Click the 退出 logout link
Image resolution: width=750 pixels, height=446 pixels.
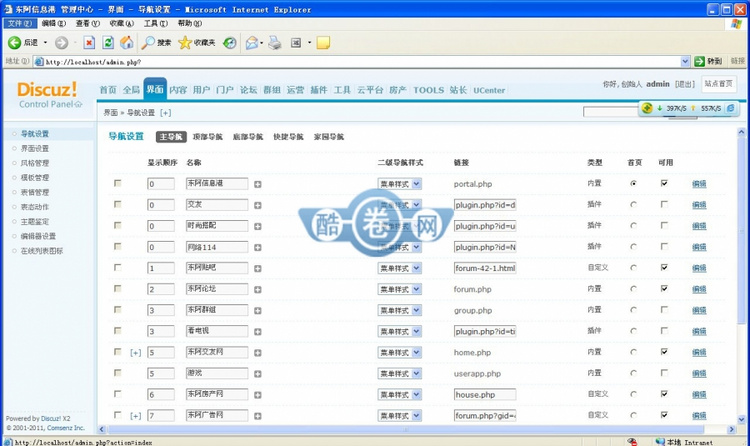tap(684, 84)
